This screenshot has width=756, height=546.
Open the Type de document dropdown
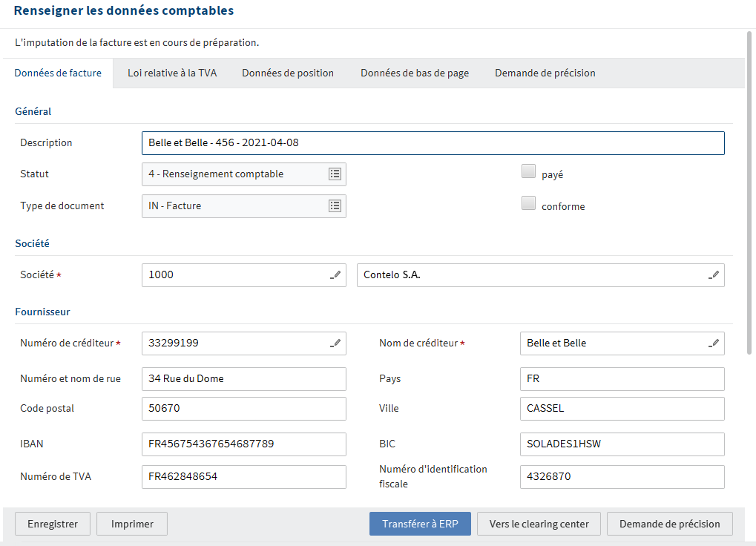click(x=234, y=205)
